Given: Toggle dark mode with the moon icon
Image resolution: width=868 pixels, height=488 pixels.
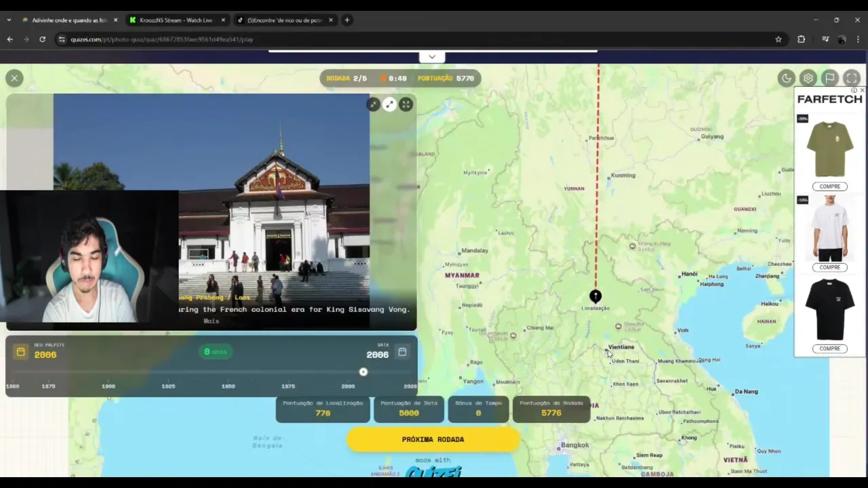Looking at the screenshot, I should pyautogui.click(x=786, y=78).
